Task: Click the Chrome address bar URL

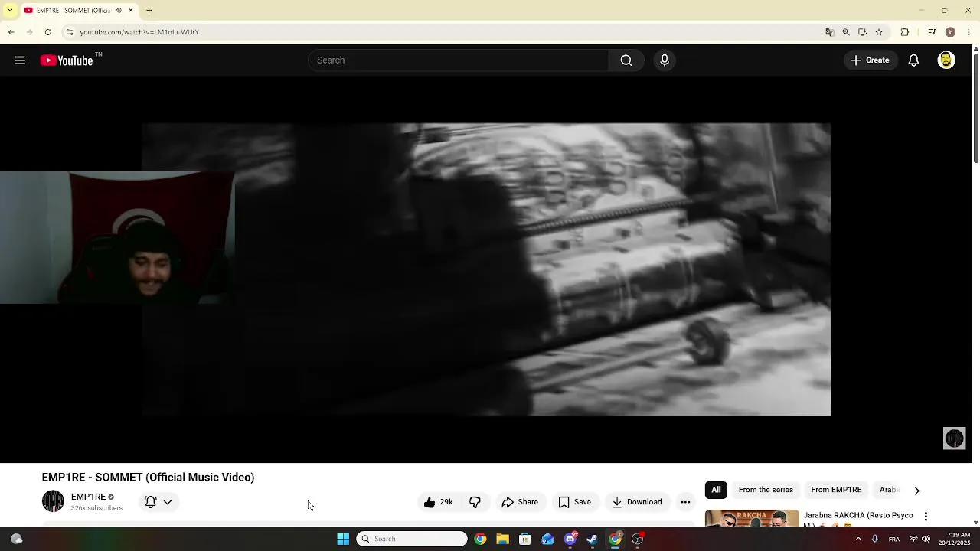Action: 139,32
